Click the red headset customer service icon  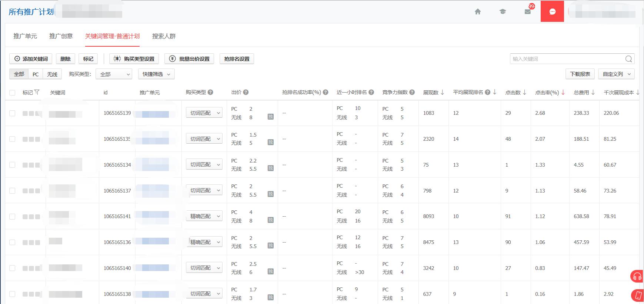pos(637,276)
